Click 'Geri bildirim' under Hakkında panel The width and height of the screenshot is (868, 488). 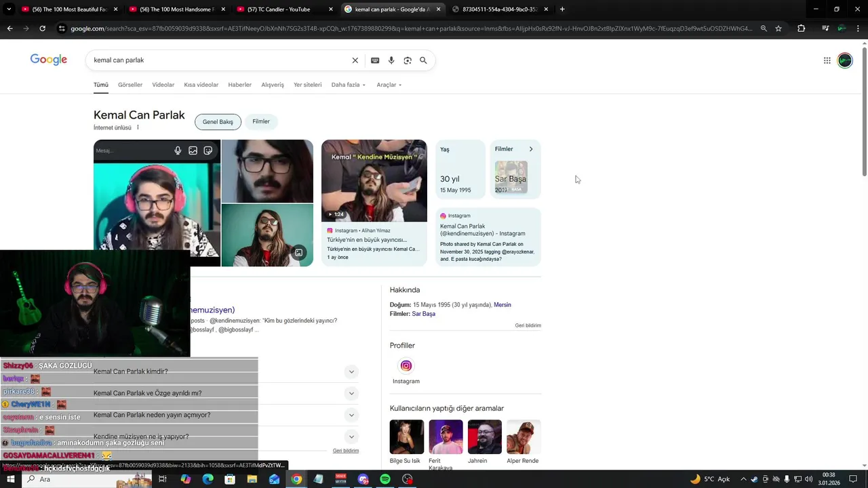click(x=528, y=325)
